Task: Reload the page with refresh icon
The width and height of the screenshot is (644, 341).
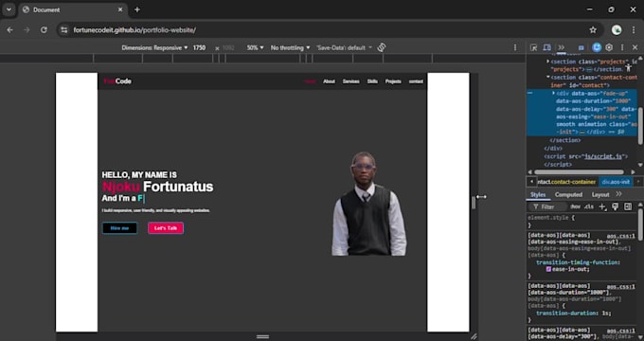Action: click(44, 30)
